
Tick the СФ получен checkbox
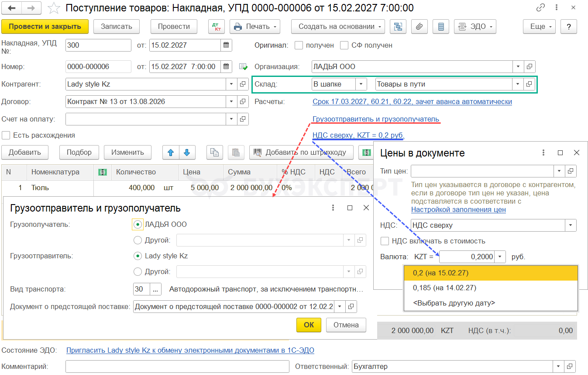pos(344,45)
